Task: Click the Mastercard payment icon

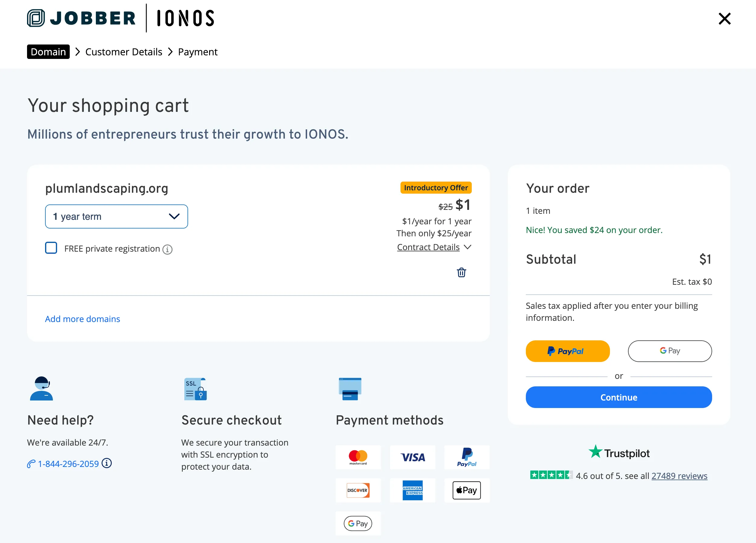Action: 358,457
